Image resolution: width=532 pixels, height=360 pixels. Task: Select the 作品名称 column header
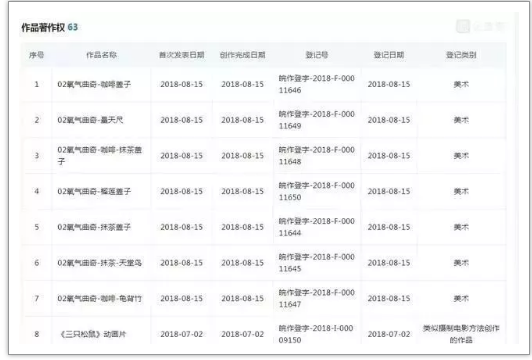101,55
